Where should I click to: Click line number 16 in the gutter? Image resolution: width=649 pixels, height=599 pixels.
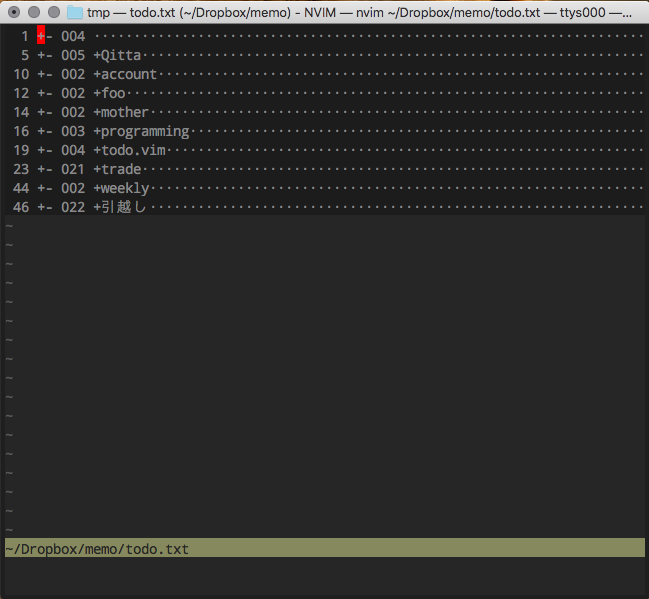coord(21,132)
